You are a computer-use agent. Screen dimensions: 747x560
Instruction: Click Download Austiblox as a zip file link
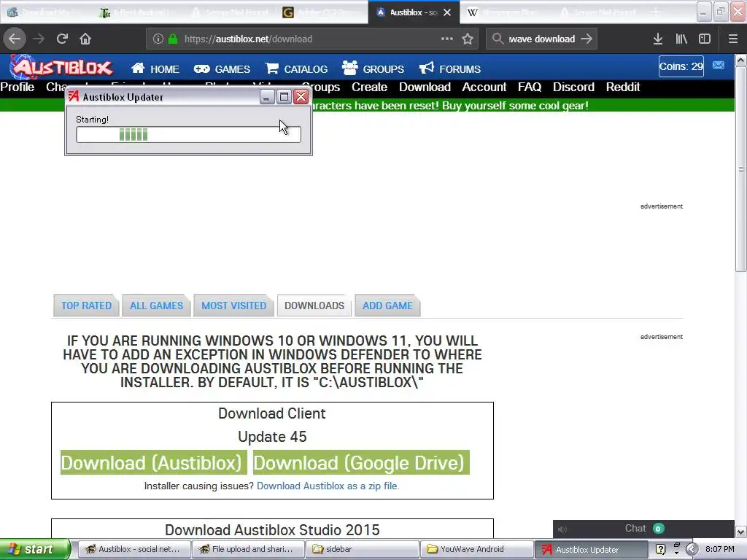pos(328,486)
